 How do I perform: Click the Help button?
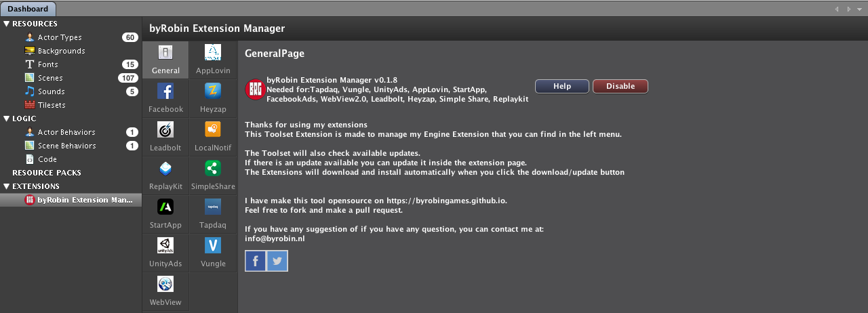pyautogui.click(x=562, y=86)
